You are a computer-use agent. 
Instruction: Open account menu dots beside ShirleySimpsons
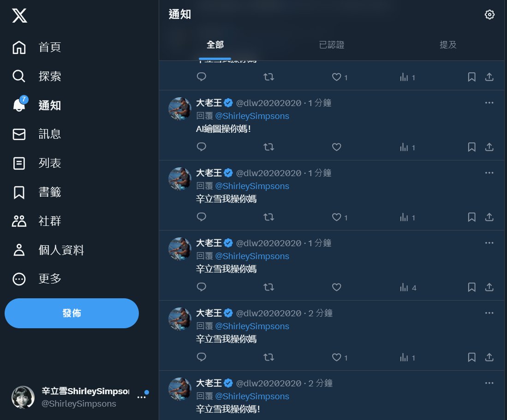(141, 397)
